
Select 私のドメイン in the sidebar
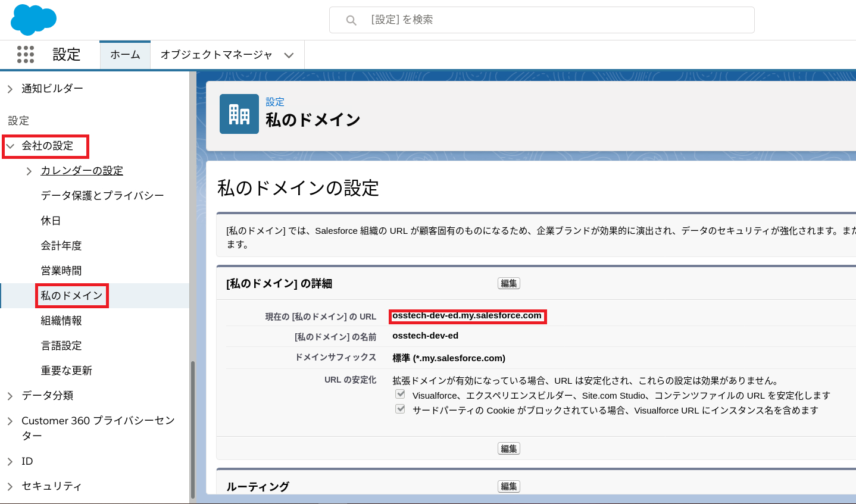(x=71, y=296)
